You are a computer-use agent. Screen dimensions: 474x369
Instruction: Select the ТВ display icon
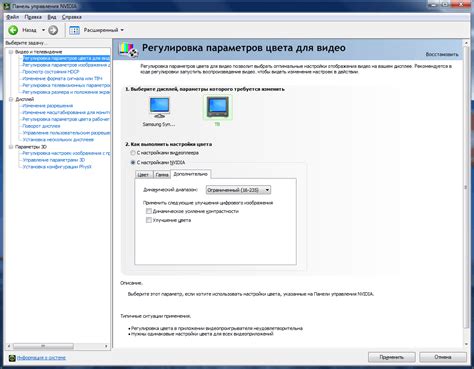tap(218, 107)
